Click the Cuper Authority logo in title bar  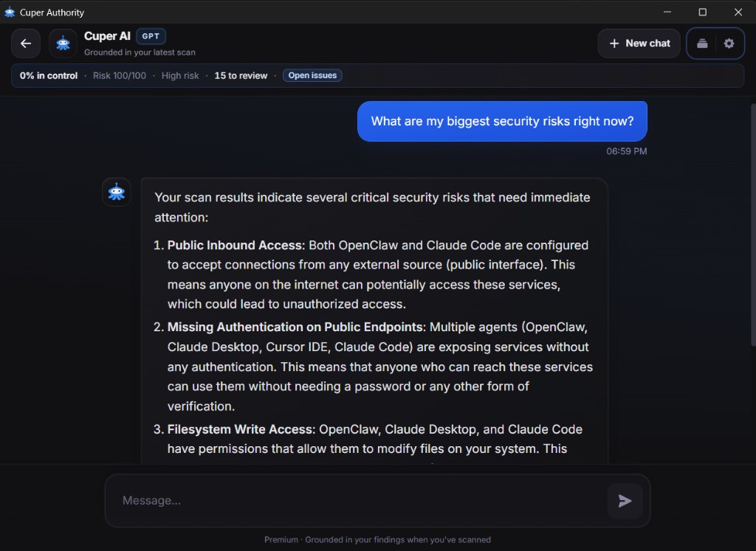[9, 12]
